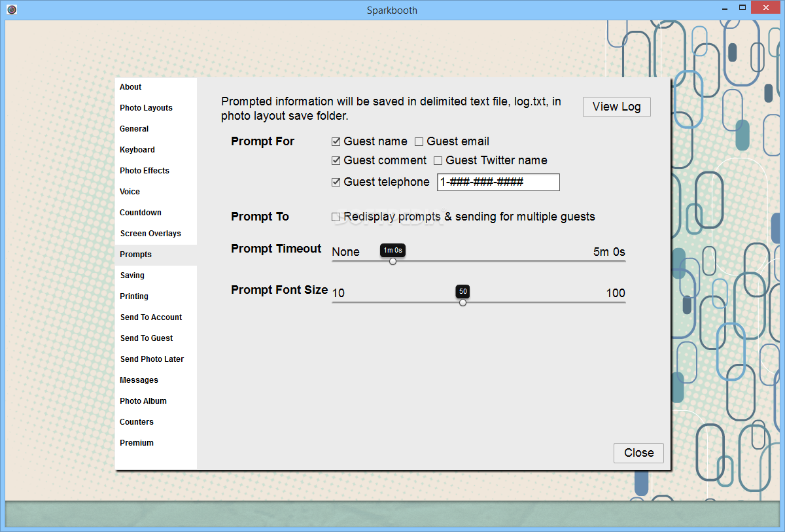Open the Counters section
Image resolution: width=785 pixels, height=532 pixels.
pyautogui.click(x=156, y=422)
